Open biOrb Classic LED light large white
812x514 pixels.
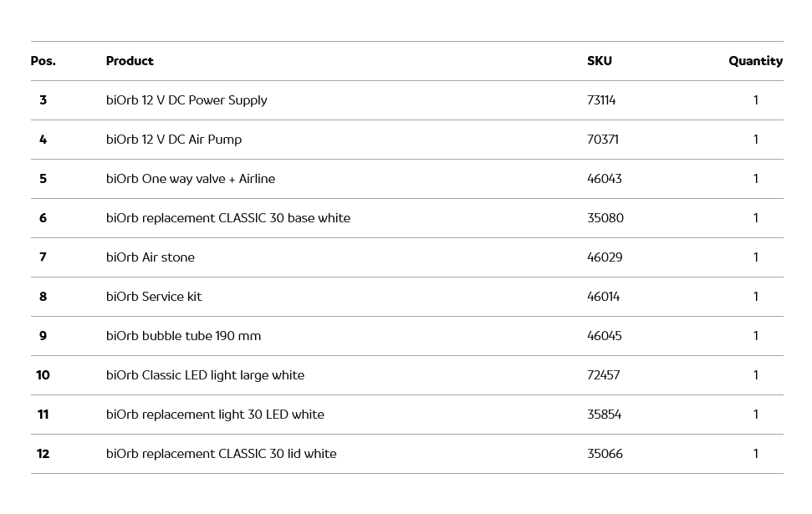[x=205, y=375]
